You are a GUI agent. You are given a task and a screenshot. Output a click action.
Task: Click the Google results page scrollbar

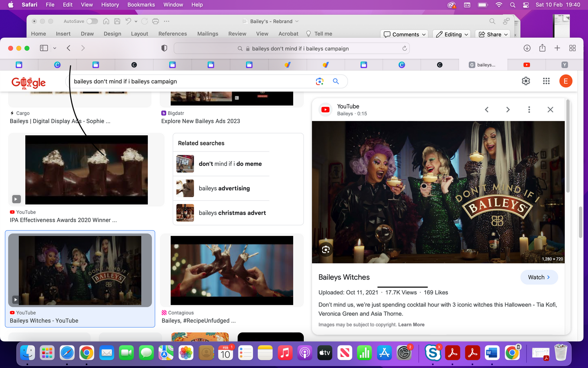pos(581,222)
